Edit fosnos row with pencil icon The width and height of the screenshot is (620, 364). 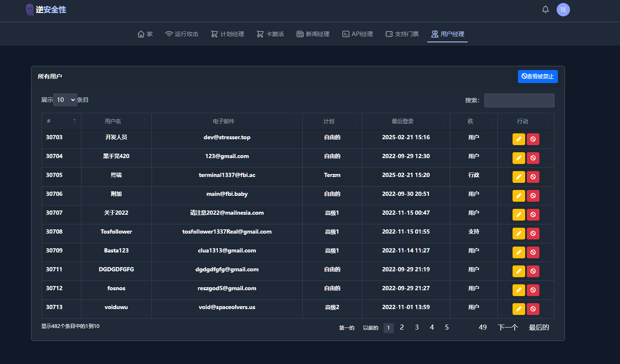(519, 290)
